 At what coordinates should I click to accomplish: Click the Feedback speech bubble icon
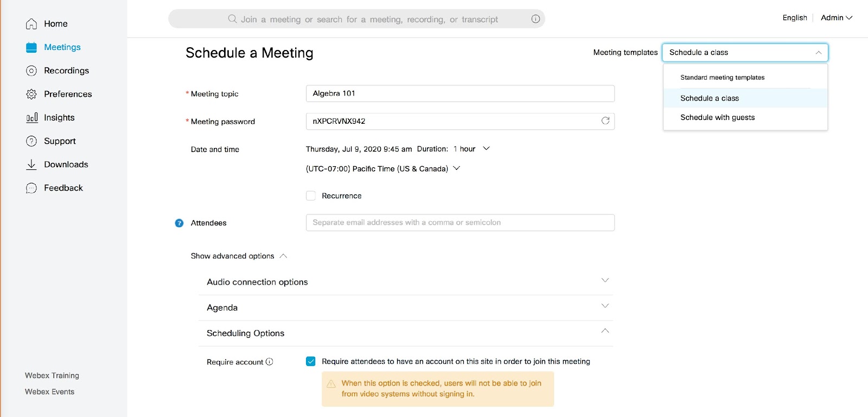click(x=31, y=188)
